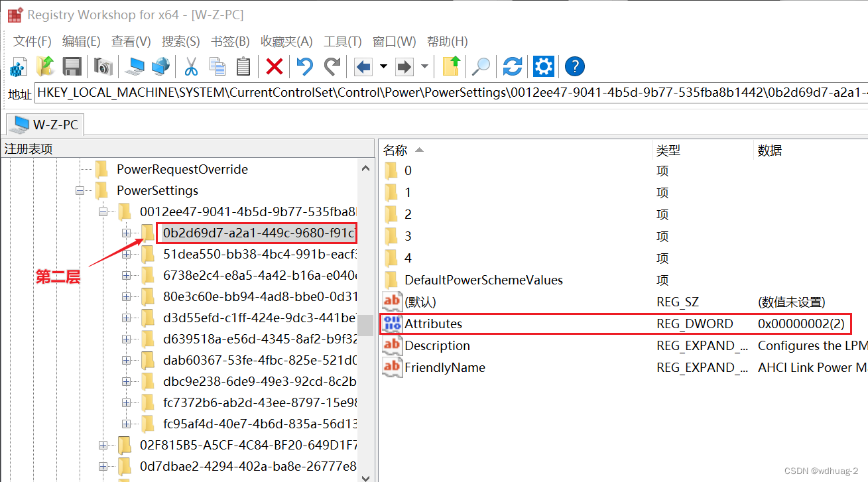Click the camera snapshot icon
This screenshot has width=868, height=482.
click(x=103, y=66)
